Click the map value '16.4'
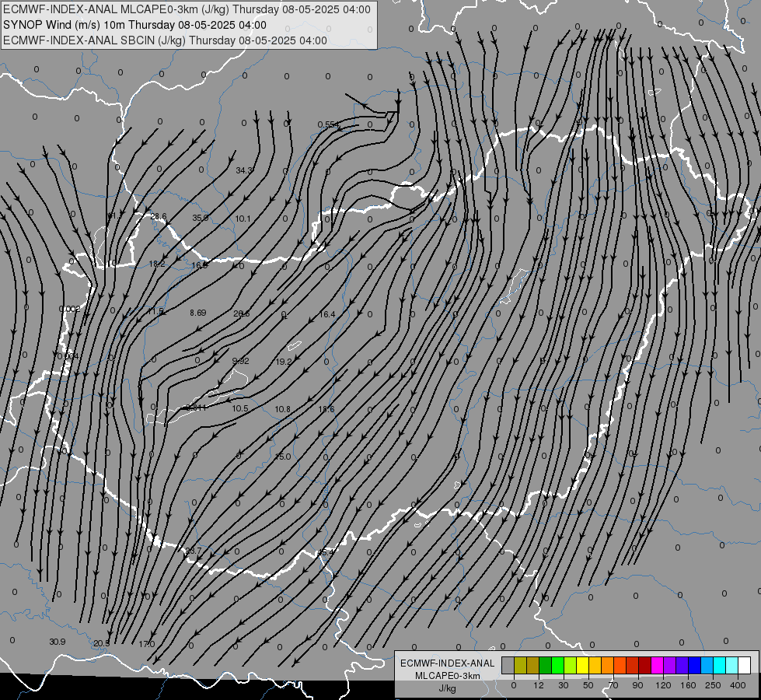 pyautogui.click(x=327, y=315)
